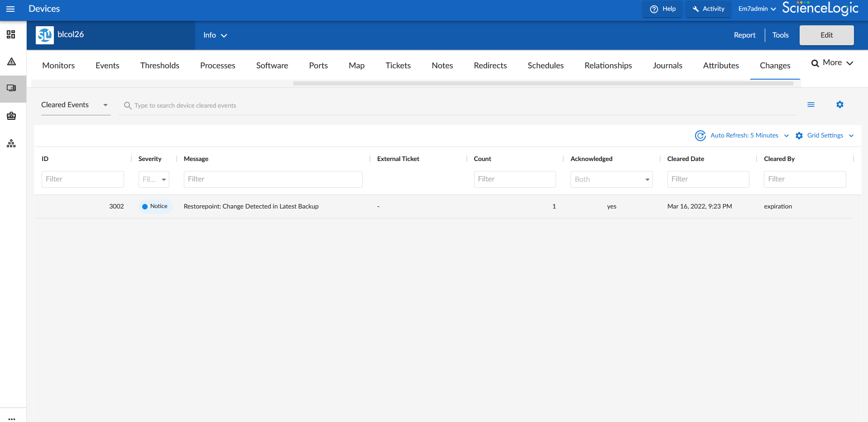868x422 pixels.
Task: Open the Dashboards icon in the sidebar
Action: point(11,34)
